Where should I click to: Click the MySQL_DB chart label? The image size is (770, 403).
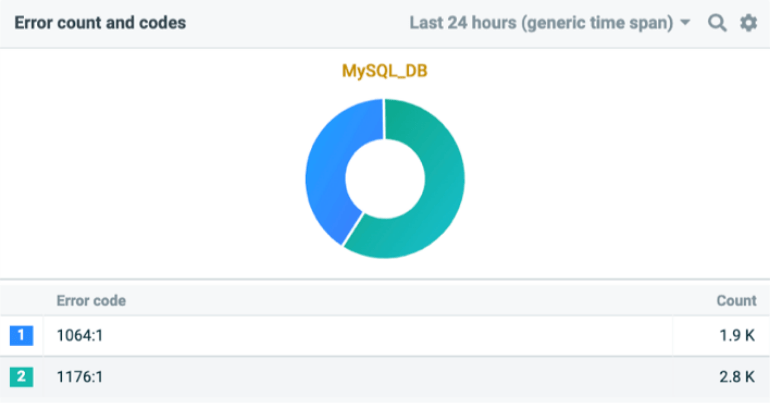(385, 72)
